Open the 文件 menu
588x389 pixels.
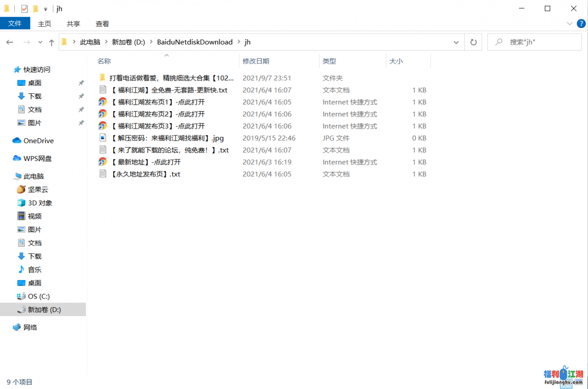click(x=15, y=23)
